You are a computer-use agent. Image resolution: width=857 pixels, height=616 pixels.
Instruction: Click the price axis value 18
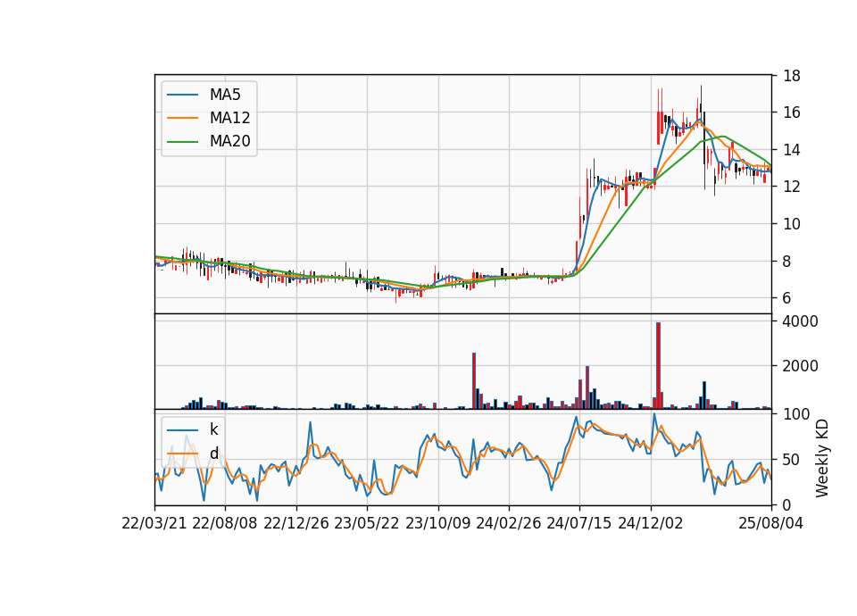(792, 76)
